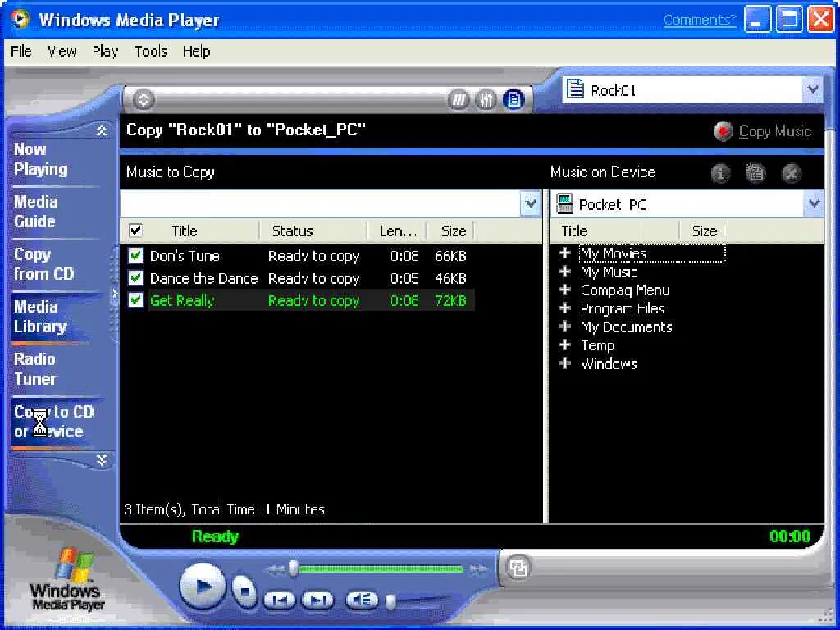Expand the Compaq Menu folder
The height and width of the screenshot is (630, 840).
pyautogui.click(x=565, y=290)
